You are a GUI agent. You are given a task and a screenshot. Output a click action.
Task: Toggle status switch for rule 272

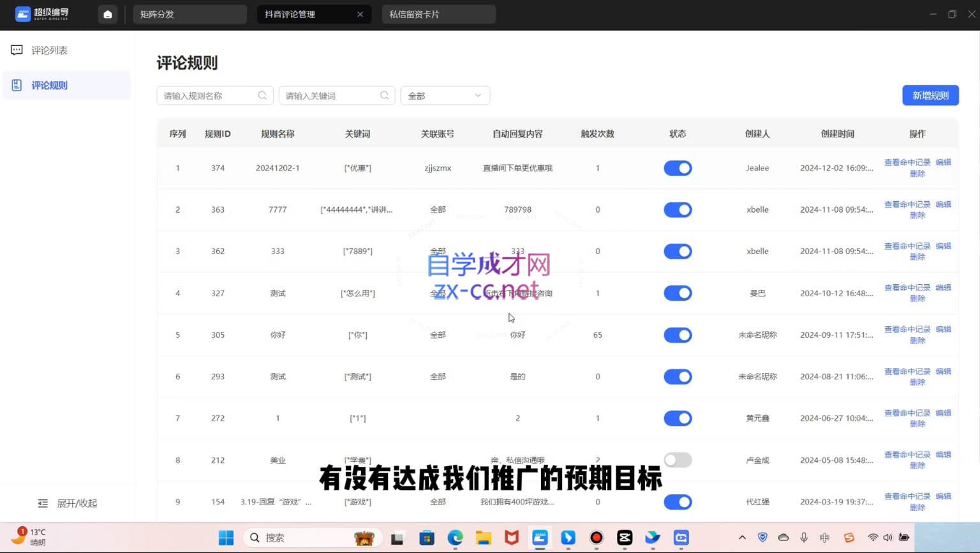[678, 418]
